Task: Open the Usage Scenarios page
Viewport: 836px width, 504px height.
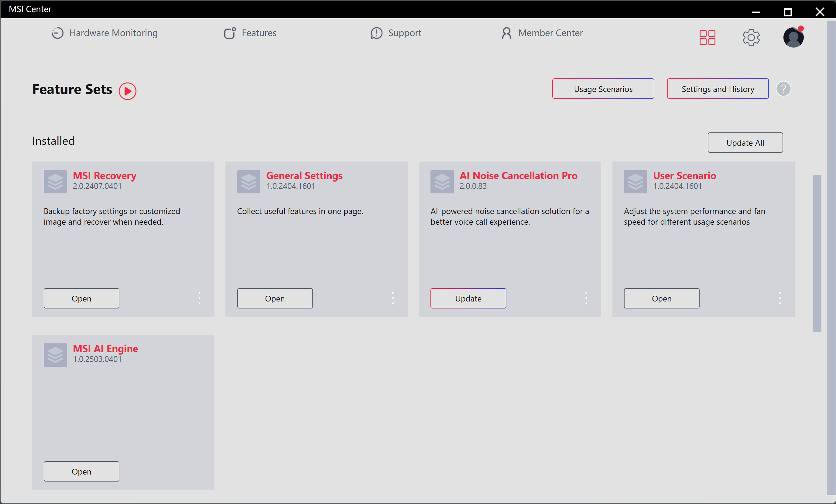Action: click(x=603, y=89)
